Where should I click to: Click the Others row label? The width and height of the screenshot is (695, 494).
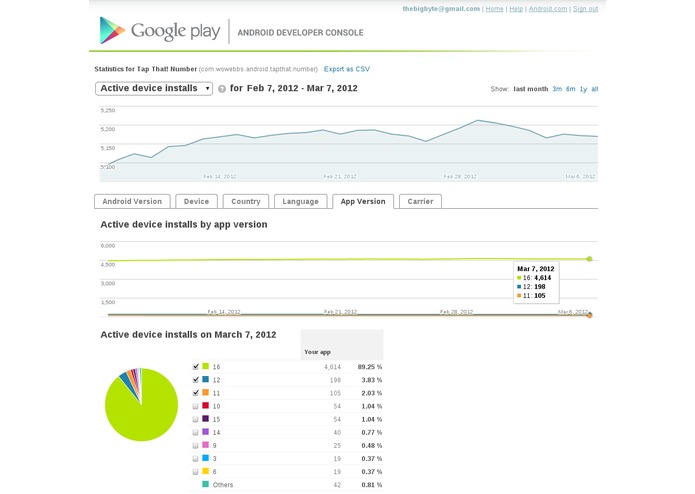tap(223, 485)
